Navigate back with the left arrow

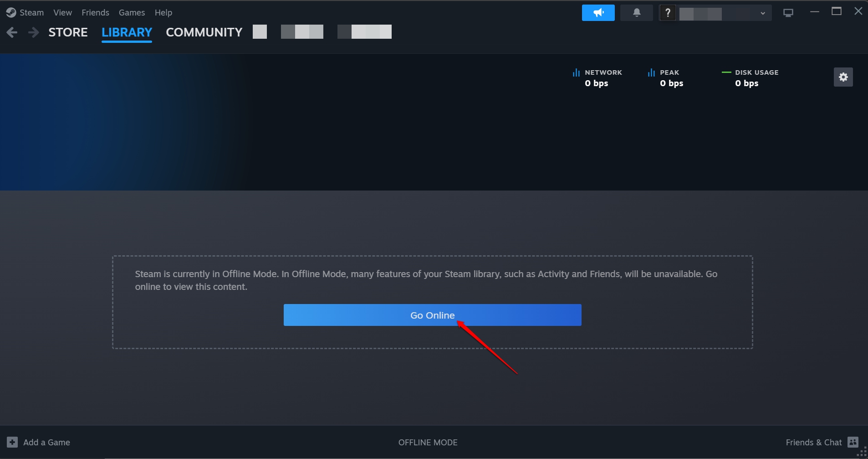point(11,32)
